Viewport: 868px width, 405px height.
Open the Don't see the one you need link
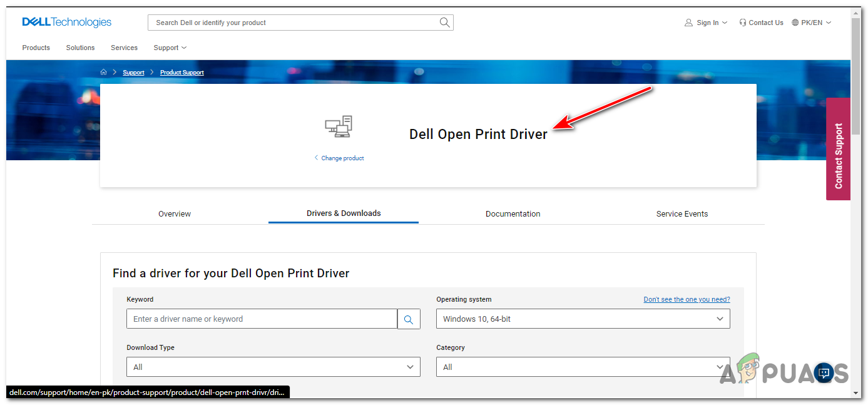point(687,299)
